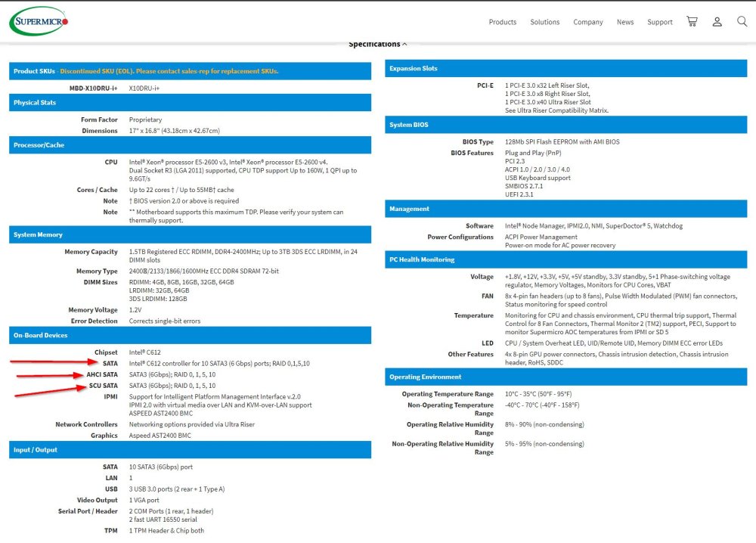Click the search magnifier icon
The image size is (756, 543).
pyautogui.click(x=742, y=21)
